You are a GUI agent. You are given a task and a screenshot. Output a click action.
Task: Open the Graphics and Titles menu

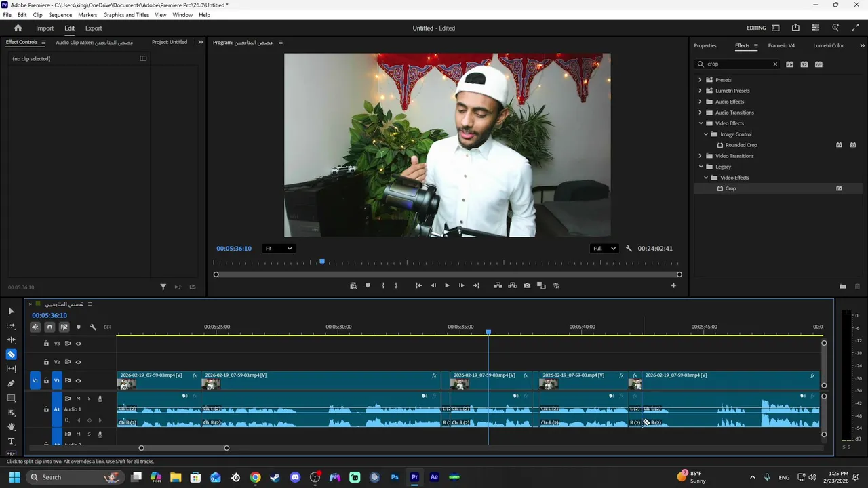tap(126, 15)
